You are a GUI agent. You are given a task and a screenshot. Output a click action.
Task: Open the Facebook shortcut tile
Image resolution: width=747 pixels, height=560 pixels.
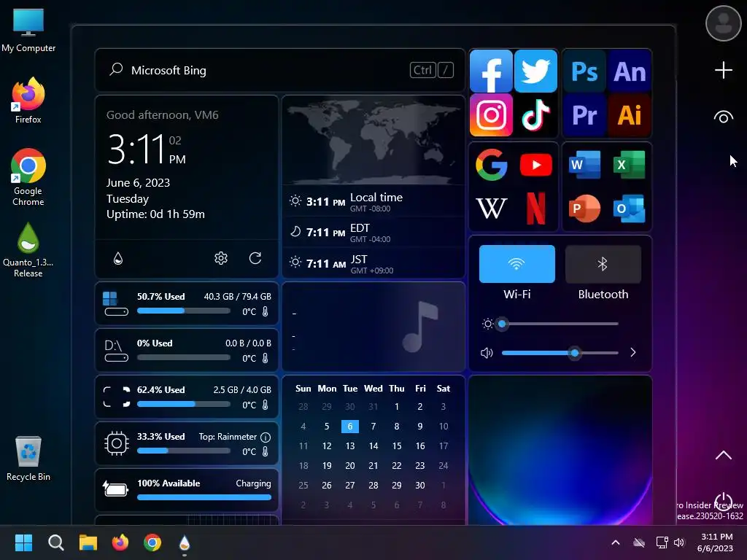coord(491,71)
